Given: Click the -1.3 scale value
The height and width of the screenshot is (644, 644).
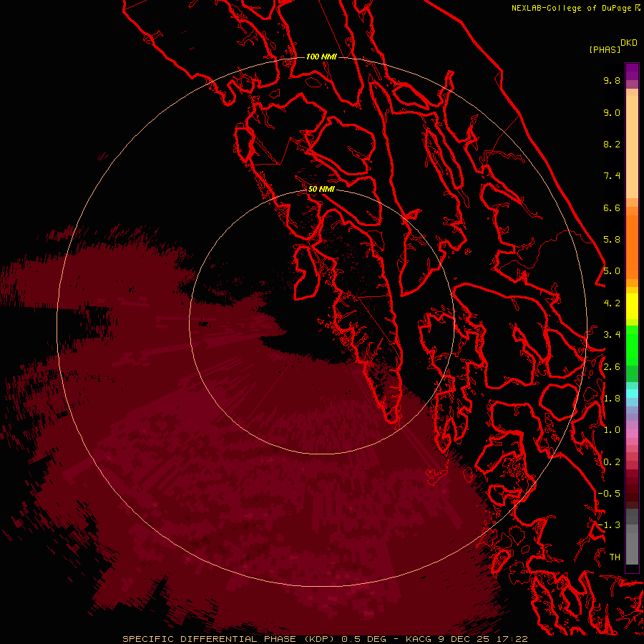Looking at the screenshot, I should point(609,525).
